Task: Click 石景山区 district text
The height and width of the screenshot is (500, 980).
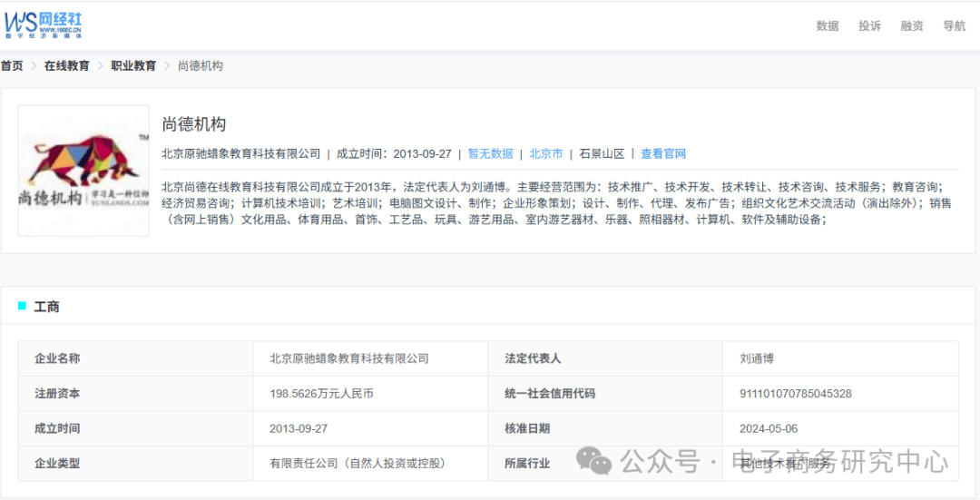Action: tap(602, 153)
